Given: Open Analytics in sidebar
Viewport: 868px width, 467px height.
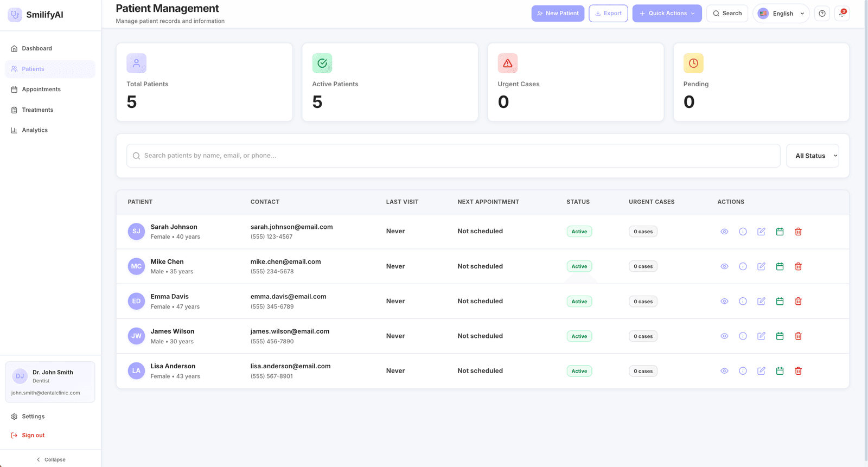Looking at the screenshot, I should click(x=50, y=130).
